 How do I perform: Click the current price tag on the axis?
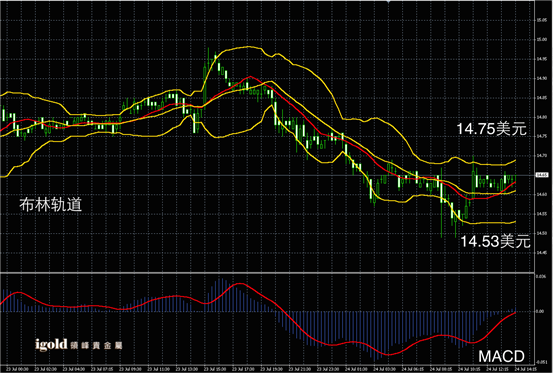click(x=541, y=175)
